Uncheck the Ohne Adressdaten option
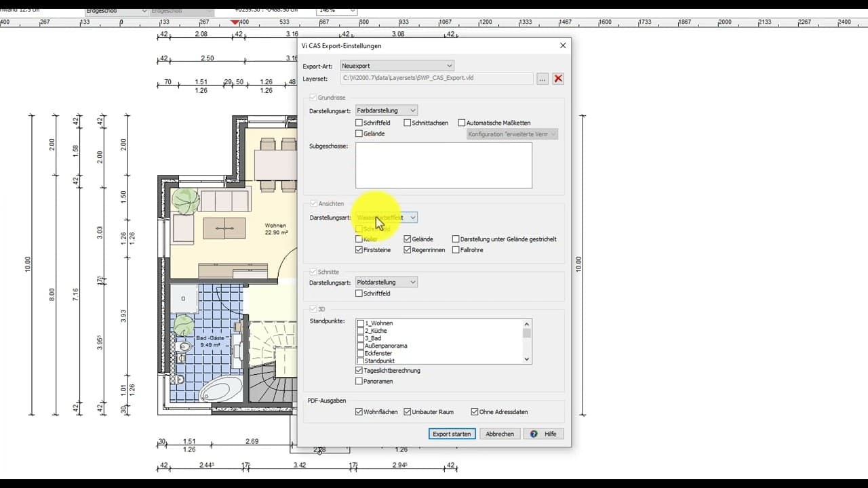Image resolution: width=868 pixels, height=488 pixels. click(475, 412)
